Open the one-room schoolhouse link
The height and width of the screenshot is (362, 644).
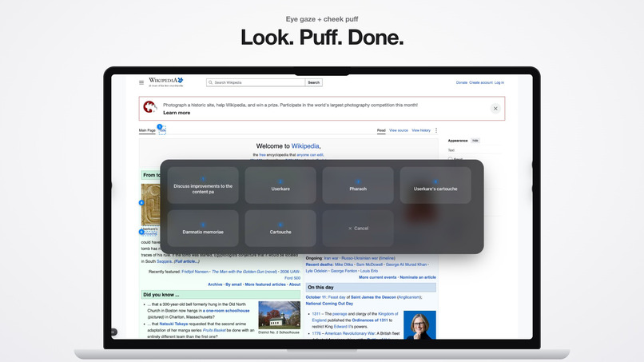click(227, 311)
